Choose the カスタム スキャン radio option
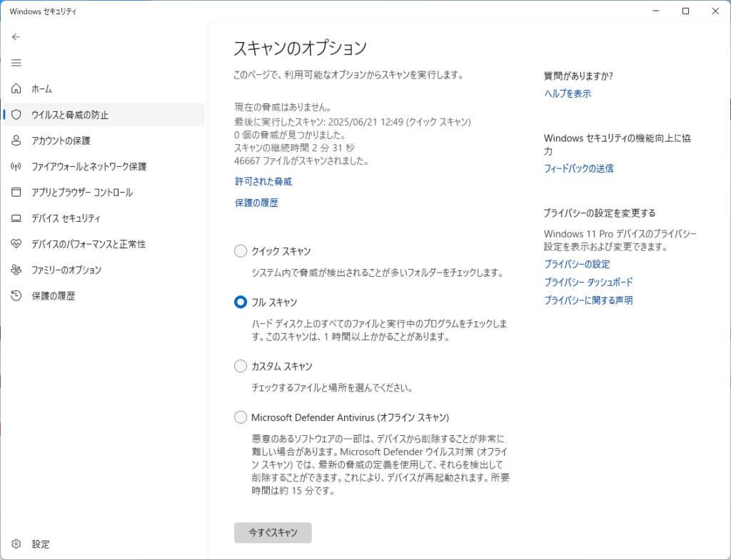Screen dimensions: 731x560 241,367
